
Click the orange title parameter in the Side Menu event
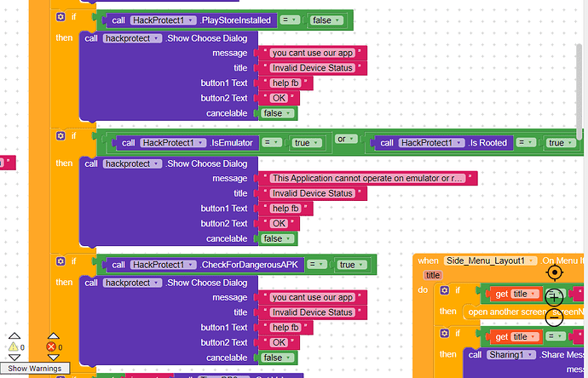pyautogui.click(x=432, y=275)
